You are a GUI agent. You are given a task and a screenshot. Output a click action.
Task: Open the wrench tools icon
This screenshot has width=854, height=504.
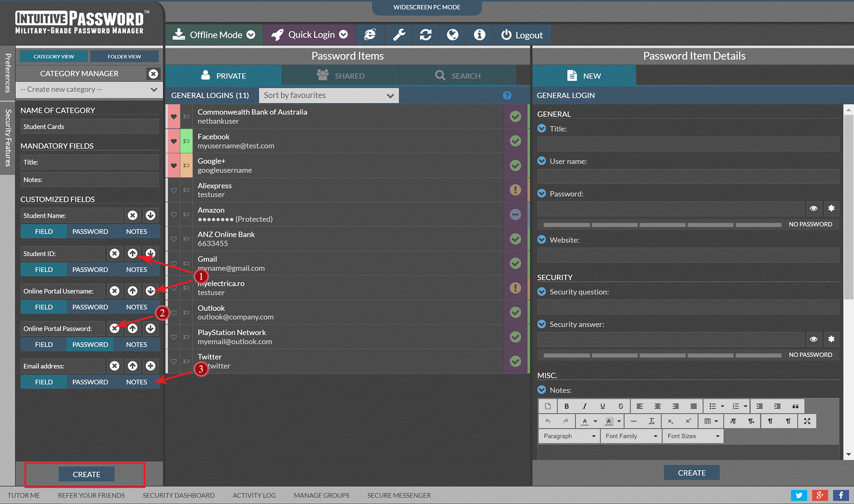pyautogui.click(x=399, y=35)
